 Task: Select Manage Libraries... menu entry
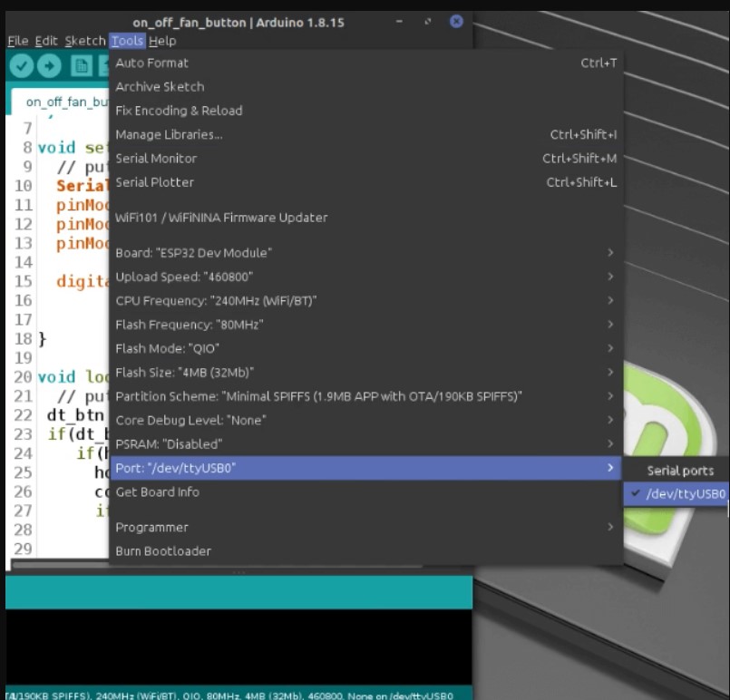(366, 134)
